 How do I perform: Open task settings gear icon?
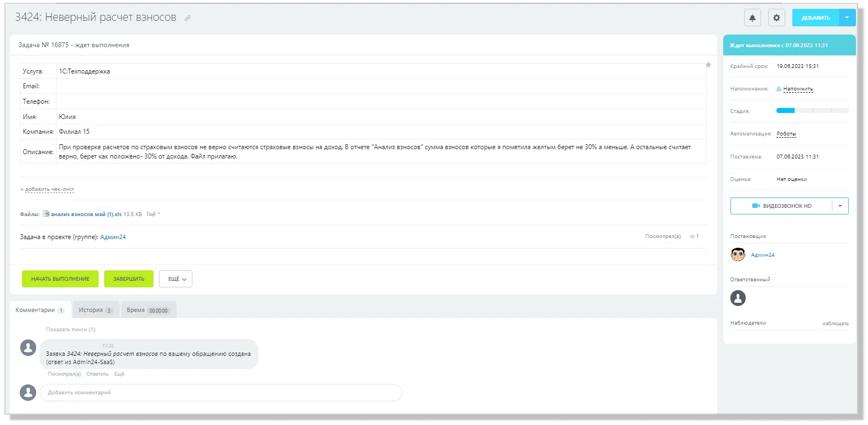(776, 18)
